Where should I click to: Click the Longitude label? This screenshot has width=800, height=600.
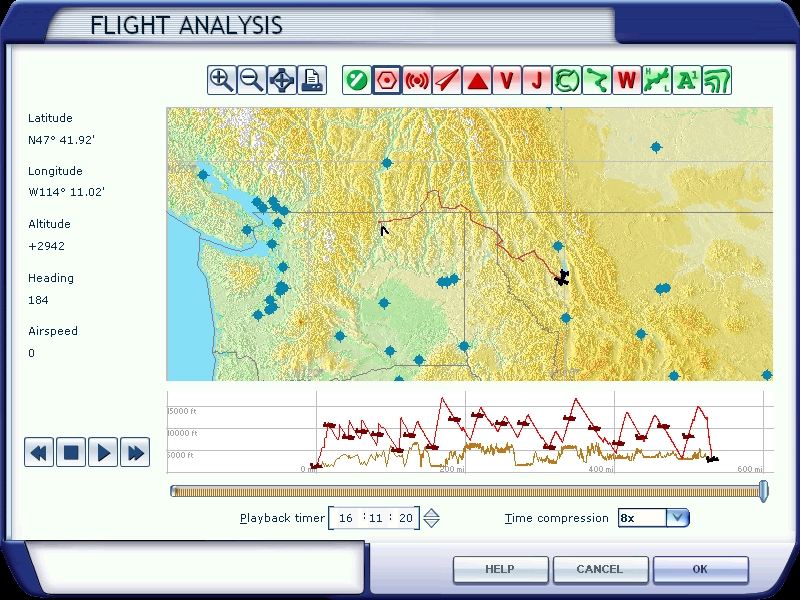[x=55, y=171]
